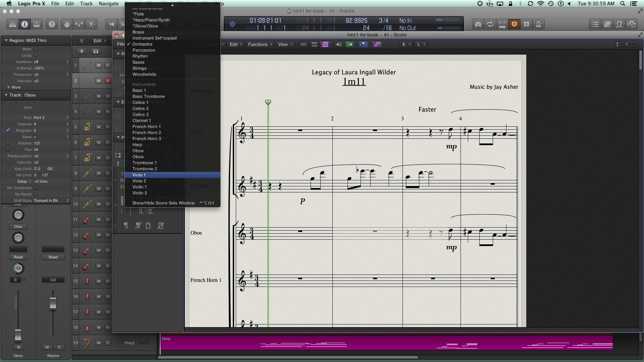The image size is (644, 362).
Task: Click the LCD display settings gear
Action: click(232, 24)
